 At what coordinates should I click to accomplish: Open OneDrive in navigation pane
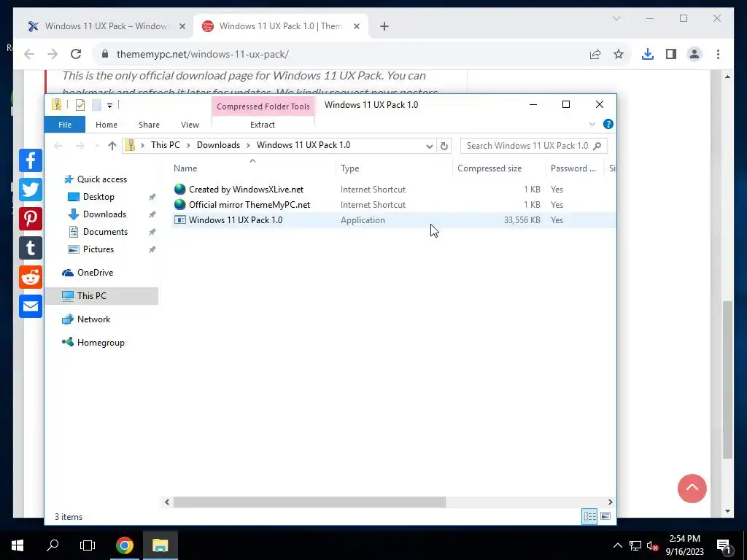[96, 273]
